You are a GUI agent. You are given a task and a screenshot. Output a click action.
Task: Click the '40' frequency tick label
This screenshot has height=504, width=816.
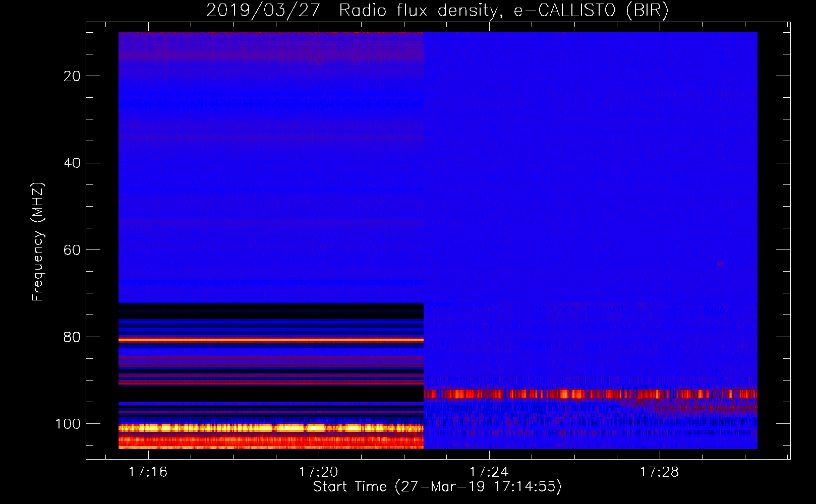pyautogui.click(x=72, y=163)
